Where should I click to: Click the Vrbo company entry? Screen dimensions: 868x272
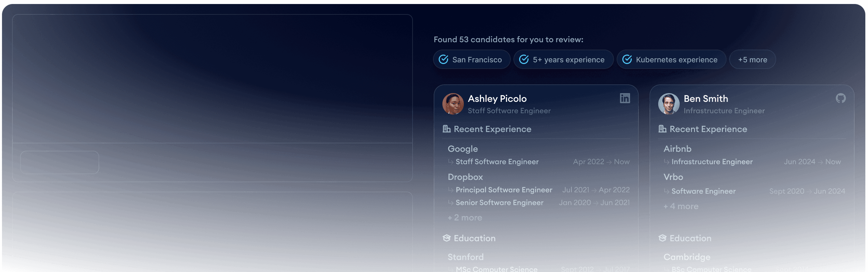673,177
